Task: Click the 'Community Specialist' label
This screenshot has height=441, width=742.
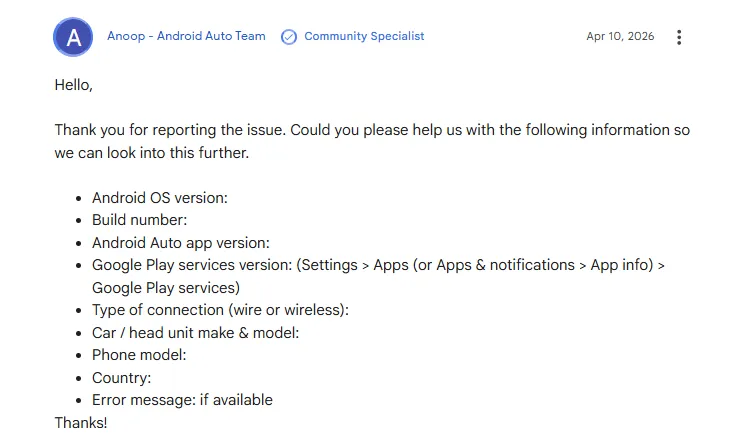Action: coord(364,36)
